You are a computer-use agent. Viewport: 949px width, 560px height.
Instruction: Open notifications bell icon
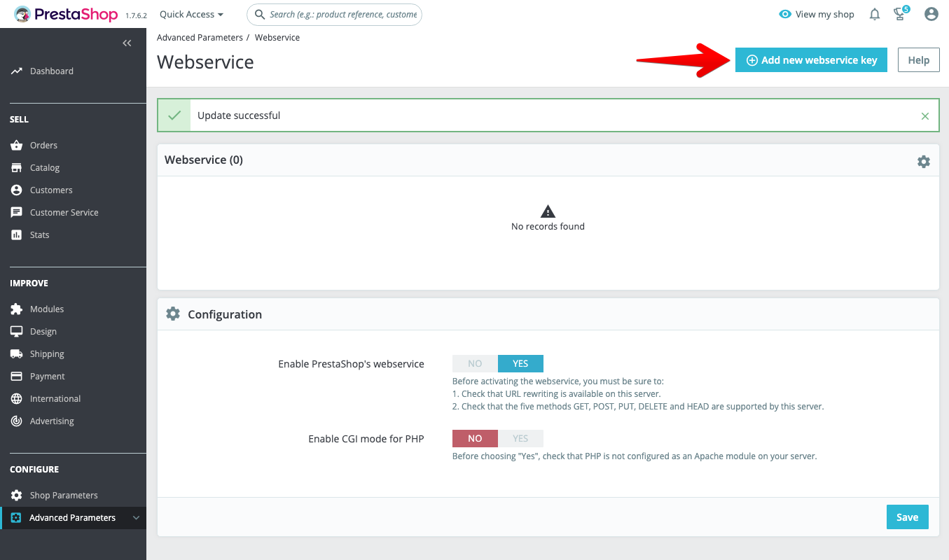pyautogui.click(x=875, y=14)
